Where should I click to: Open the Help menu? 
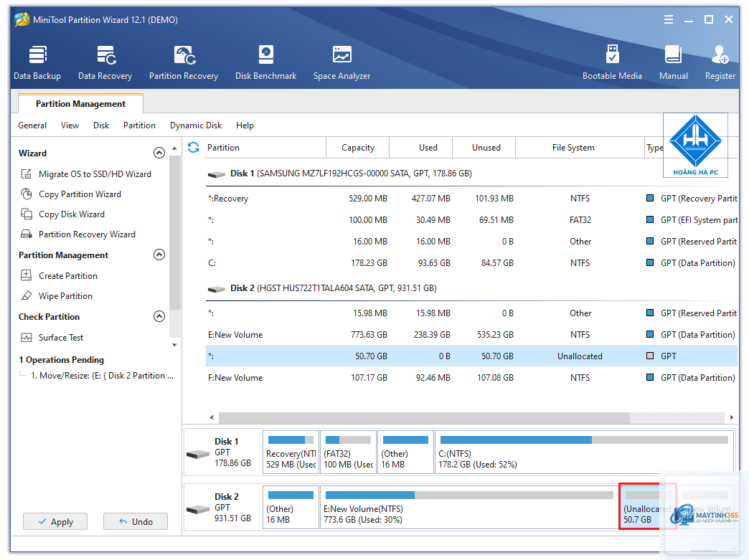point(245,125)
